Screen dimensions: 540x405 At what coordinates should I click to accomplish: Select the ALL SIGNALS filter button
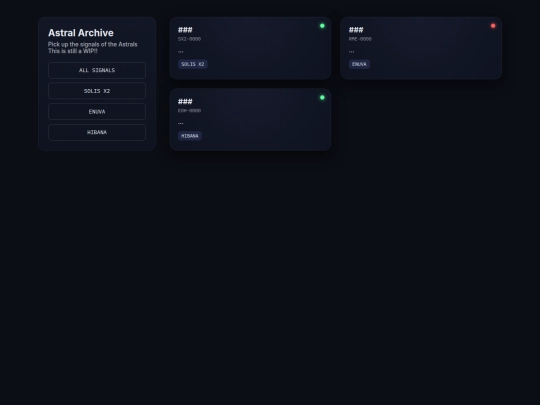click(x=97, y=70)
